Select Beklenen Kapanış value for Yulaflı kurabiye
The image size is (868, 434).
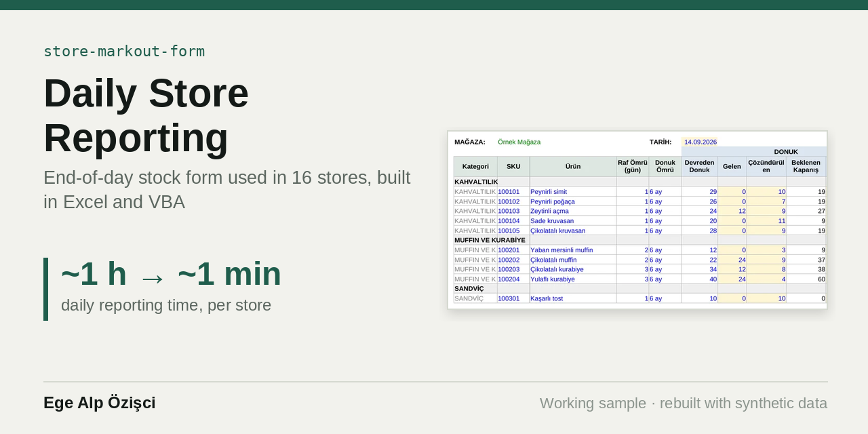806,279
